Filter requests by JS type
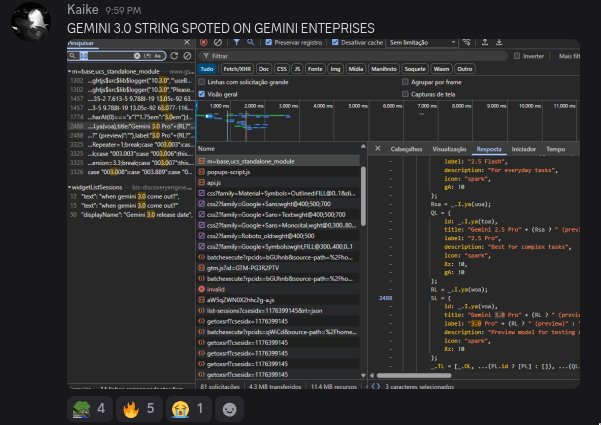The image size is (601, 425). (297, 69)
